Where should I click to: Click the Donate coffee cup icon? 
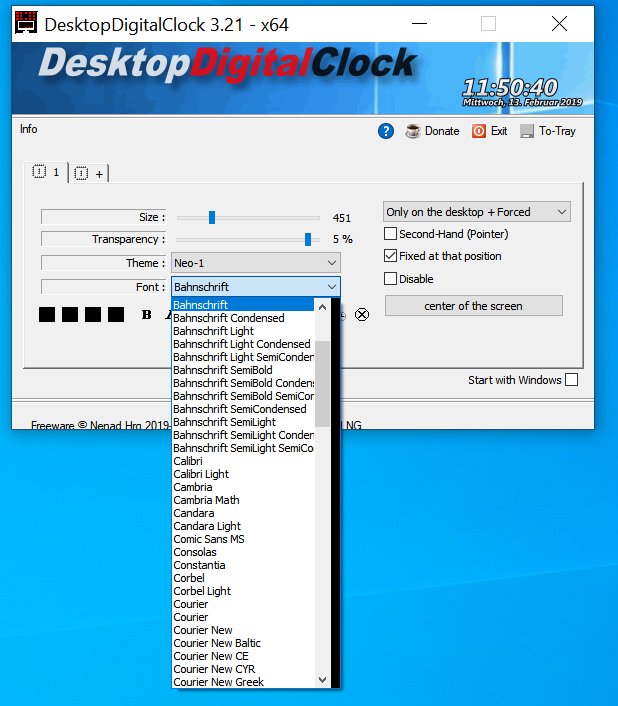coord(412,131)
